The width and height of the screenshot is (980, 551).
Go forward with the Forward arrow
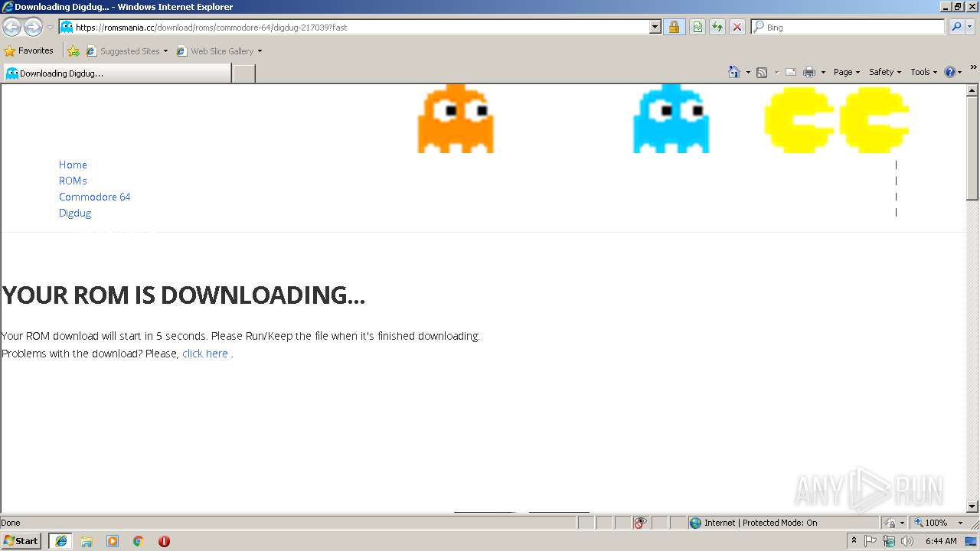click(x=33, y=28)
